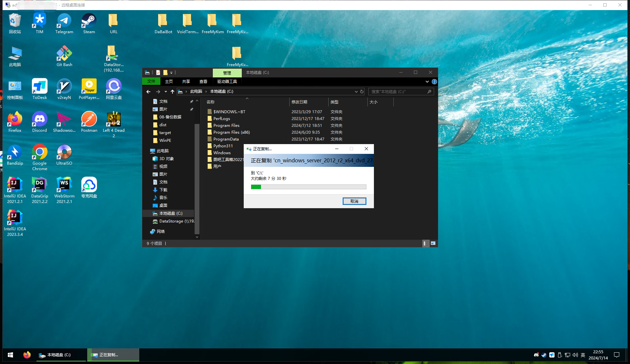Open address bar history dropdown

pos(356,92)
